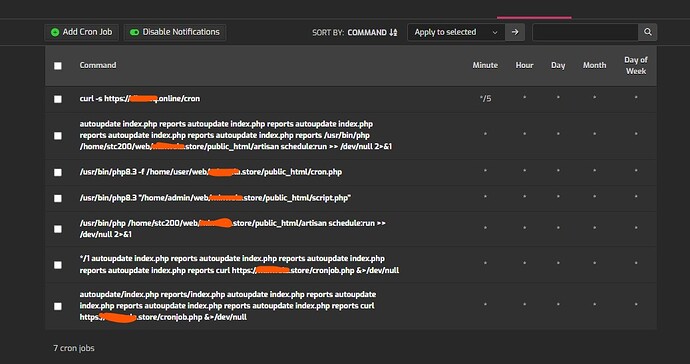Focus the search input field
690x364 pixels.
click(585, 32)
